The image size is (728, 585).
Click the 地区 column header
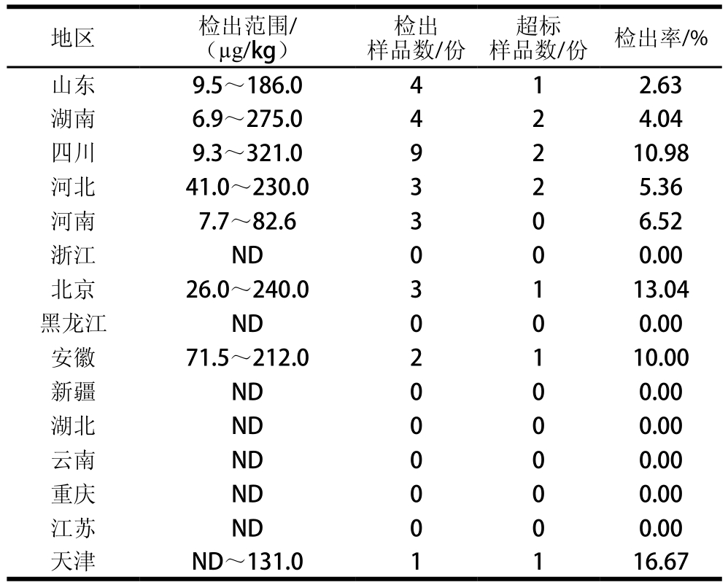coord(73,38)
